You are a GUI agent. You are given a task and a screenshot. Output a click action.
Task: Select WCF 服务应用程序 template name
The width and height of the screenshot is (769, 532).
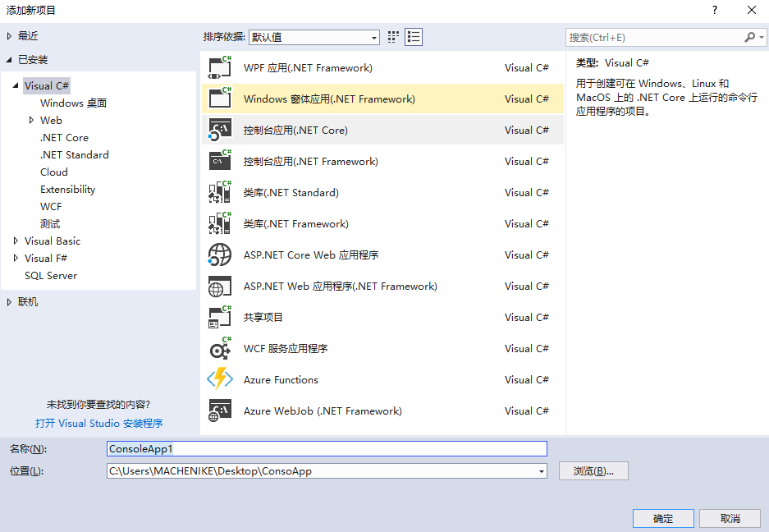(286, 348)
